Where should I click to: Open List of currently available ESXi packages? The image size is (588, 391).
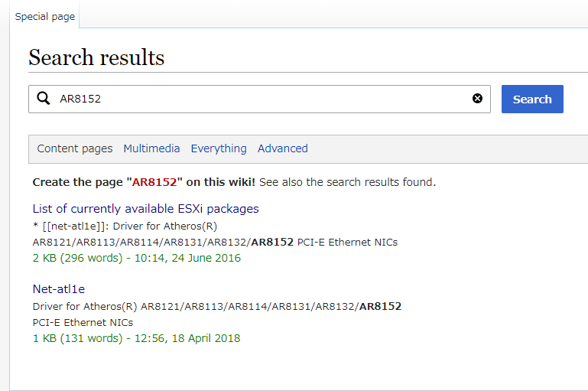145,209
